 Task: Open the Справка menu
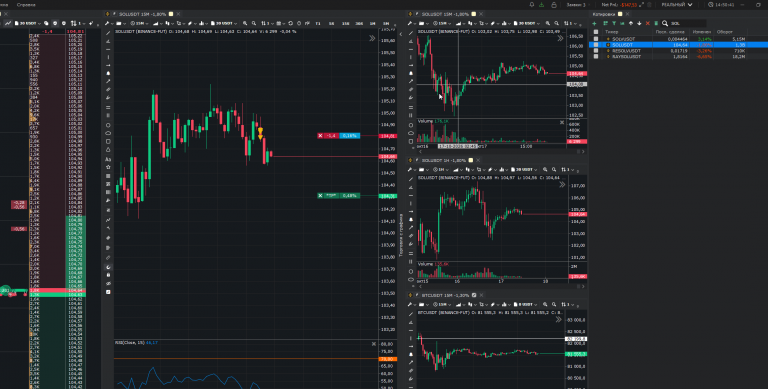[26, 4]
